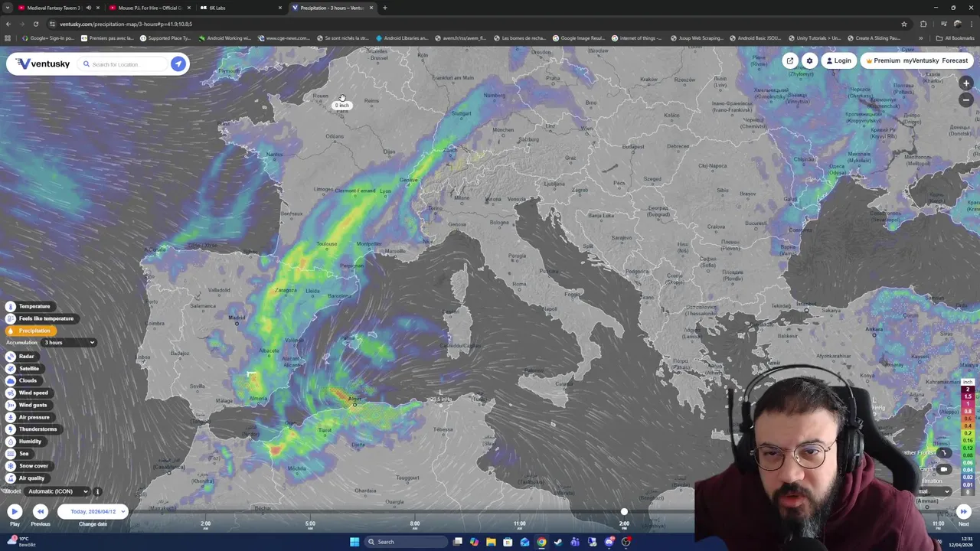Show model info via the i icon
Viewport: 980px width, 551px height.
click(97, 491)
